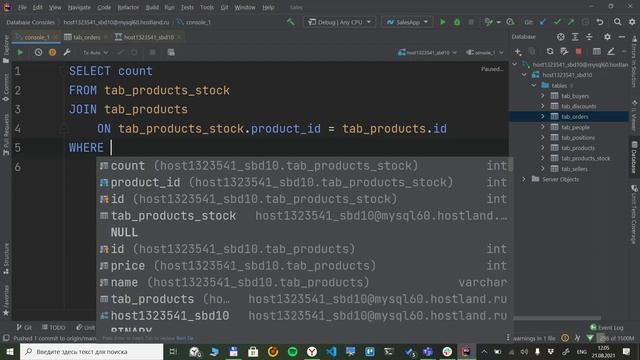Edit source pencil icon in Database panel
Screen dimensions: 640x360
(x=611, y=51)
